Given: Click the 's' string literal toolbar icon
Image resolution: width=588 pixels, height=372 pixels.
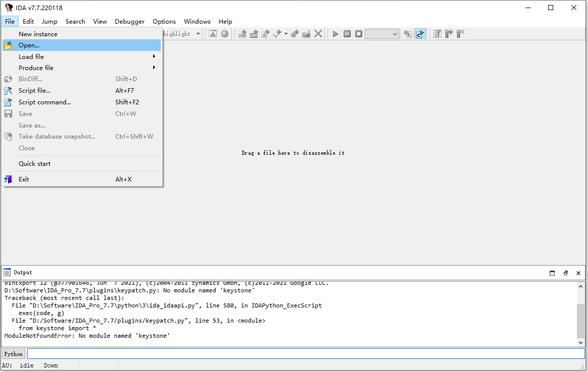Looking at the screenshot, I should tap(277, 34).
